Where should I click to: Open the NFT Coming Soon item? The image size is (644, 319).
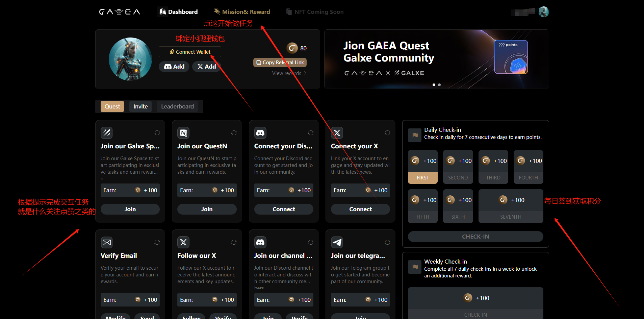315,12
